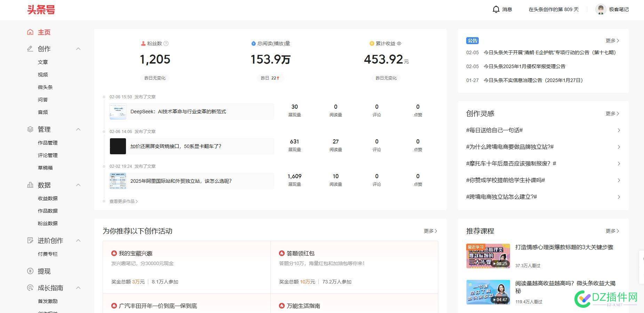The width and height of the screenshot is (644, 313).
Task: Collapse the 进阶创作 section chevron
Action: click(78, 241)
